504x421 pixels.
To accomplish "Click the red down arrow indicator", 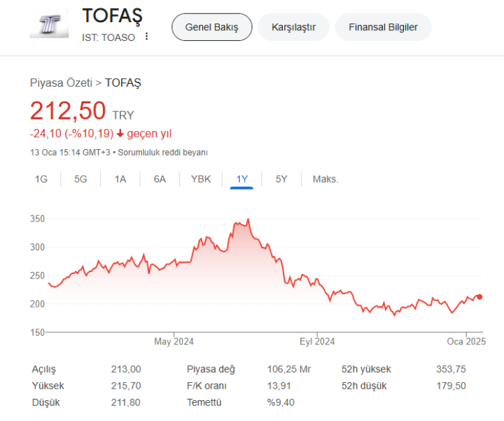I will (x=120, y=134).
